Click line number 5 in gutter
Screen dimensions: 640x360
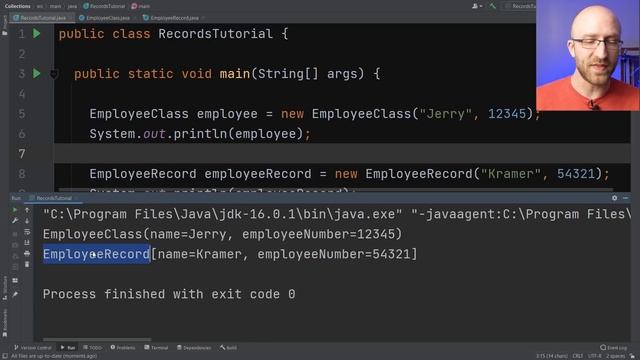[x=22, y=113]
